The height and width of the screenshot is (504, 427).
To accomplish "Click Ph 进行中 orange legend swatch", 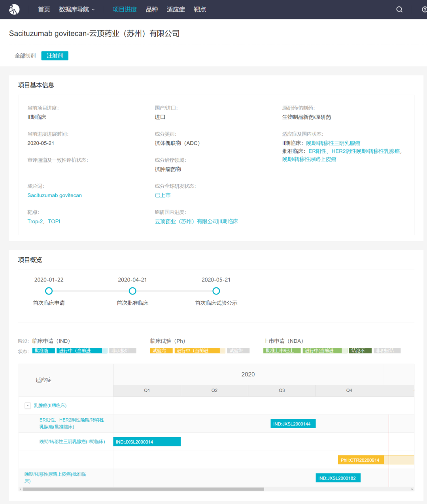I will tap(200, 351).
